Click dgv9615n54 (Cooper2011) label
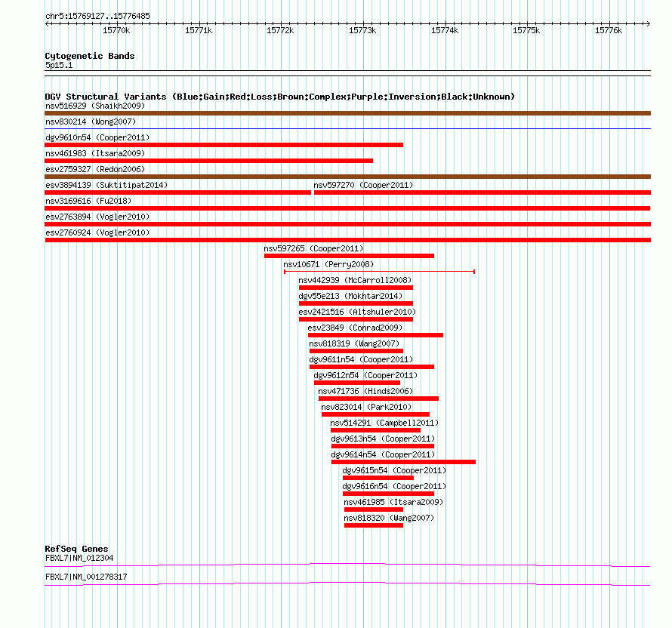 (394, 470)
